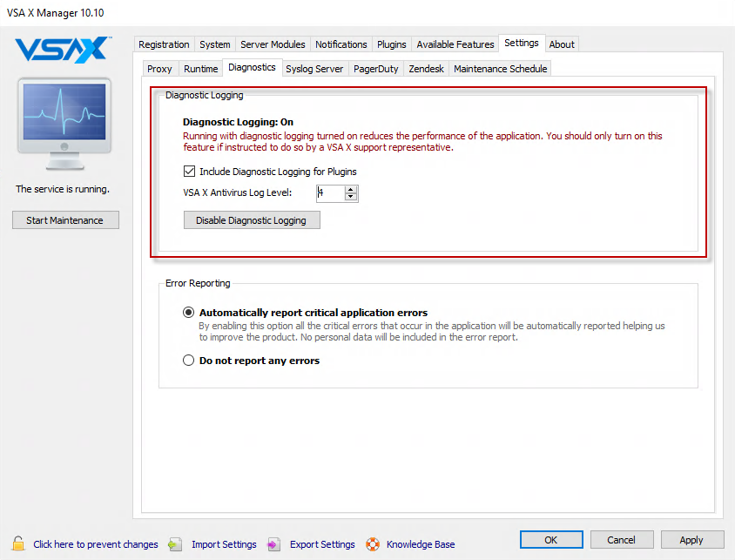Screen dimensions: 735x560
Task: Click the padlock icon to prevent changes
Action: pos(18,543)
